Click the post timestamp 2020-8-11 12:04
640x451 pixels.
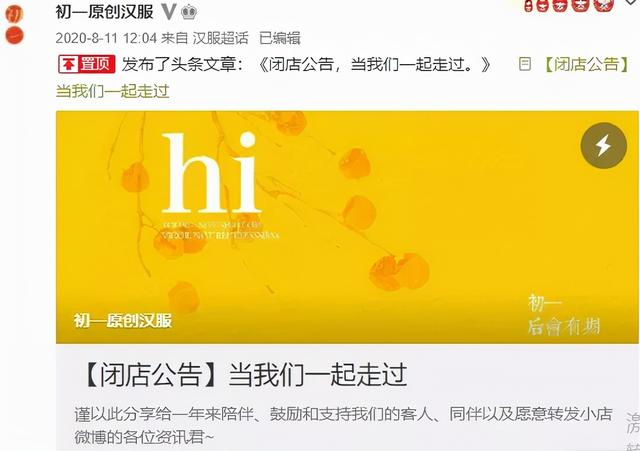(x=106, y=38)
